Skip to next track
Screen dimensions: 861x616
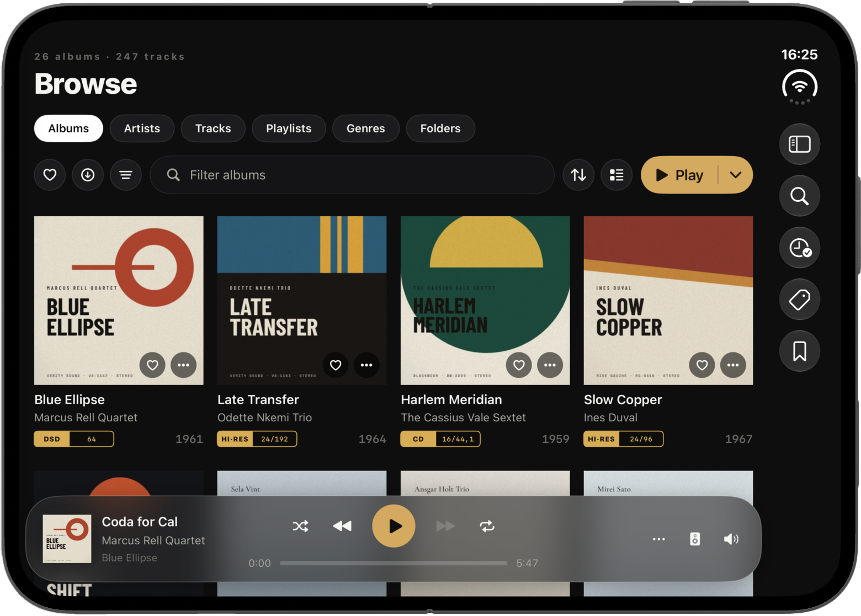[x=445, y=526]
